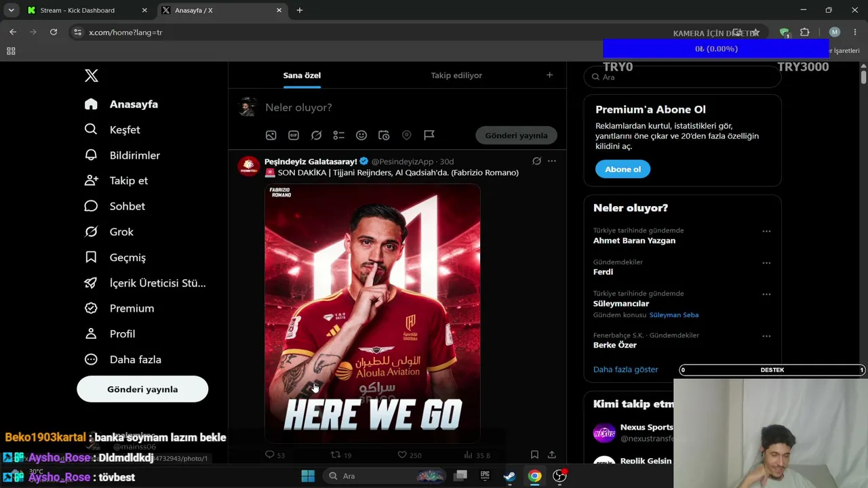Open the emoji picker in composer
Viewport: 868px width, 488px height.
361,136
